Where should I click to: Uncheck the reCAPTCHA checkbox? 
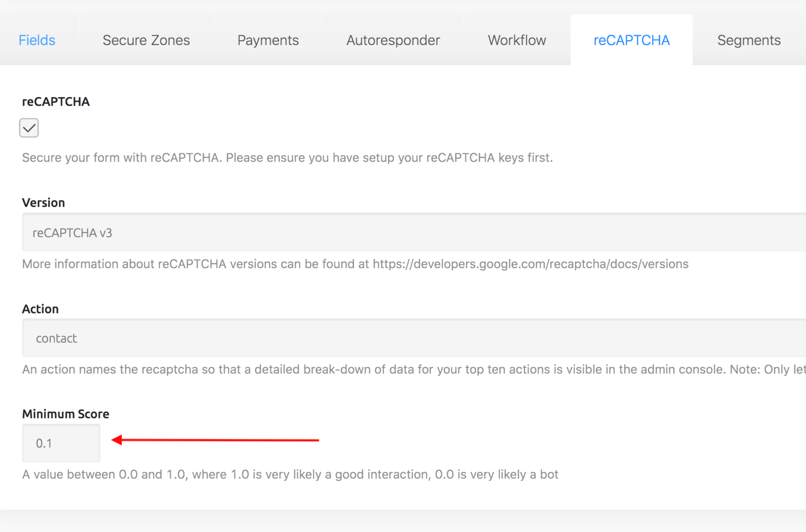29,128
